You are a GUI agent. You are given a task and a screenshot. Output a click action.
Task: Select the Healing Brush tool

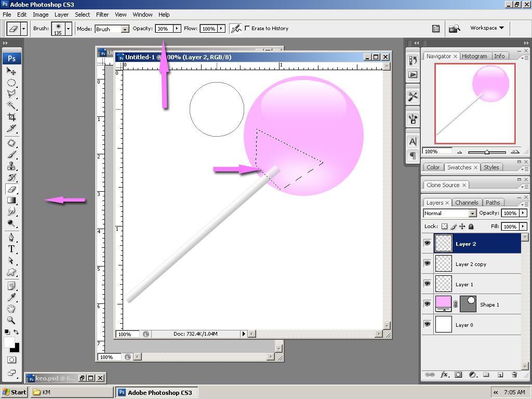click(x=11, y=143)
